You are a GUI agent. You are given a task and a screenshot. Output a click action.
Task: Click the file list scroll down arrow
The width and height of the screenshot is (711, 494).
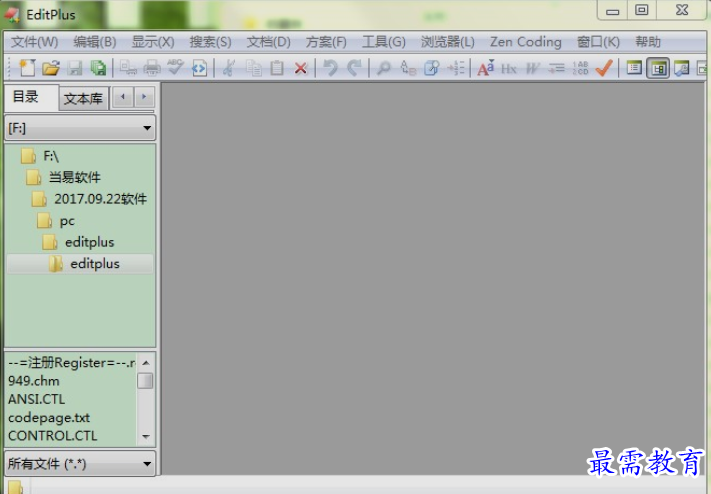tap(146, 436)
